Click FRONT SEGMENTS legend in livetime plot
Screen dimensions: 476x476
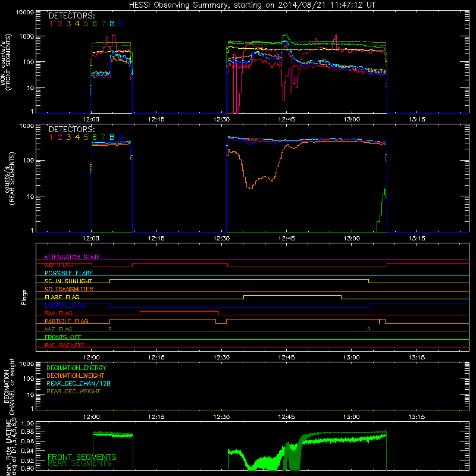click(82, 457)
